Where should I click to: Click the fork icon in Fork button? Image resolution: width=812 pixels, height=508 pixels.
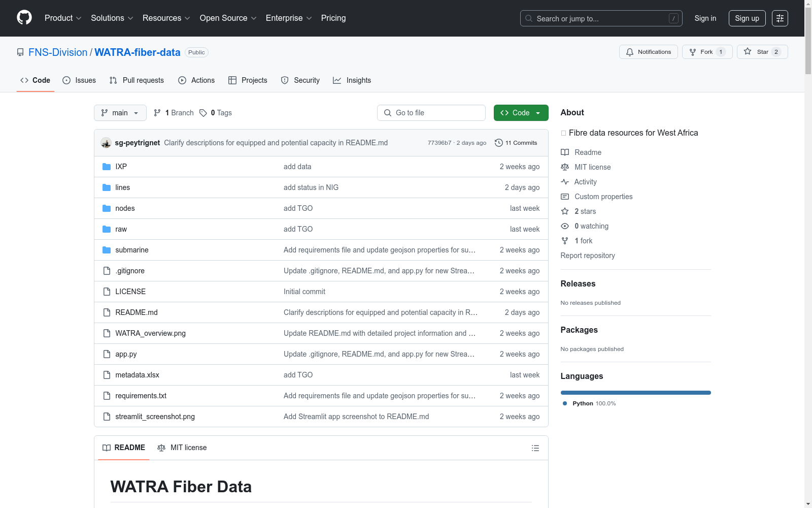pyautogui.click(x=693, y=52)
